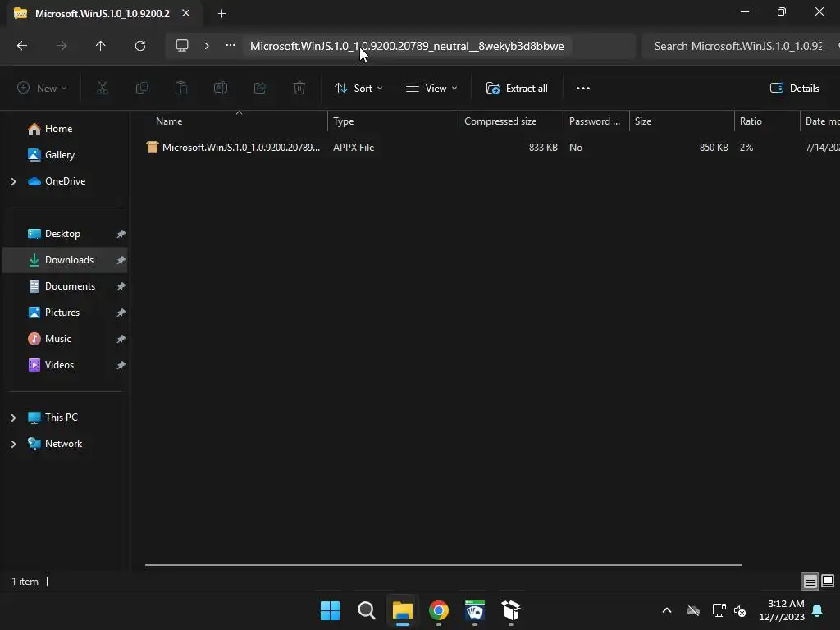Screen dimensions: 840x630
Task: Open the View dropdown menu
Action: click(x=431, y=89)
